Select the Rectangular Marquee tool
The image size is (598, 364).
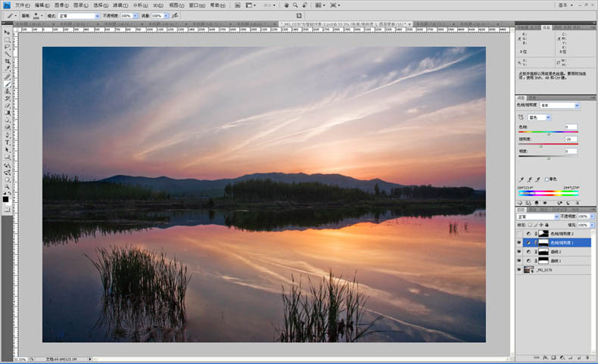(x=7, y=39)
